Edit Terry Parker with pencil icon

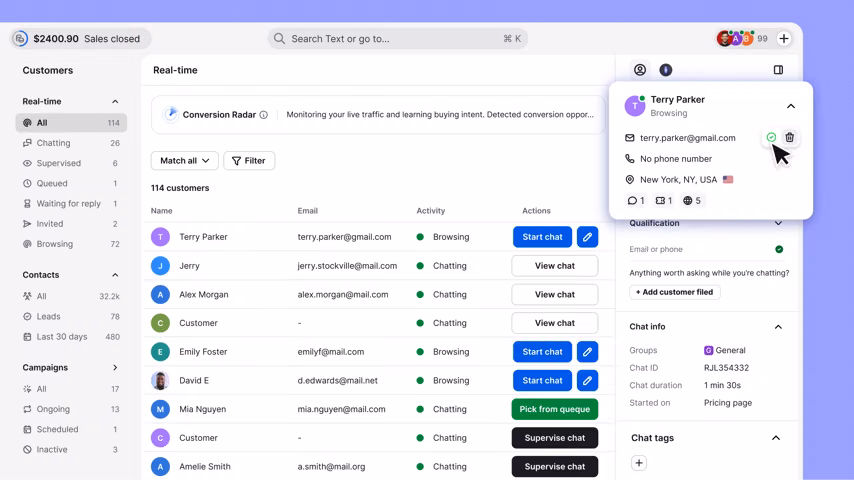tap(587, 237)
